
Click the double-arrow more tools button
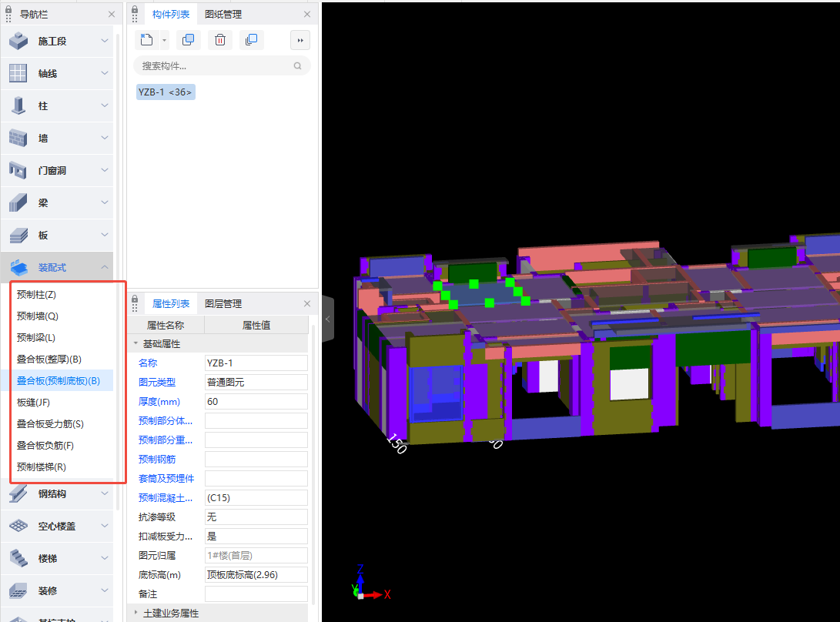pos(300,40)
